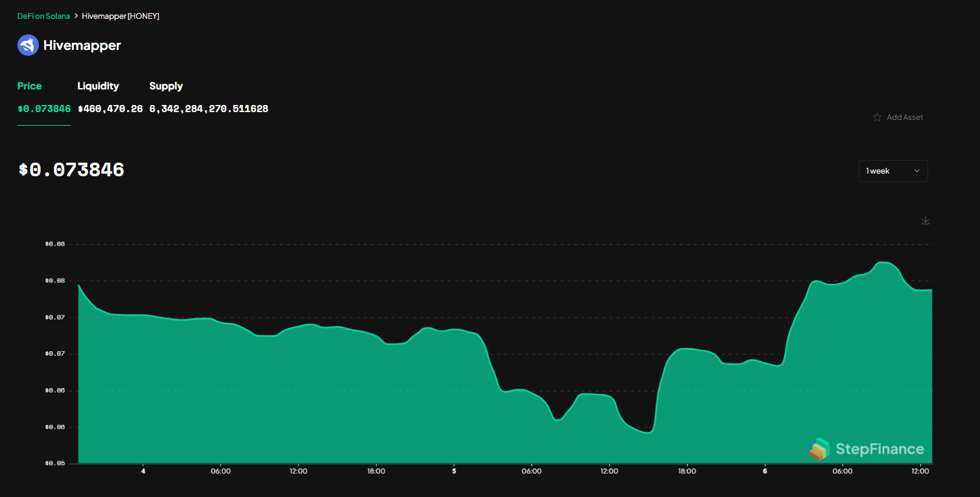Click the day 4 marker on time axis
Image resolution: width=980 pixels, height=497 pixels.
(x=143, y=471)
